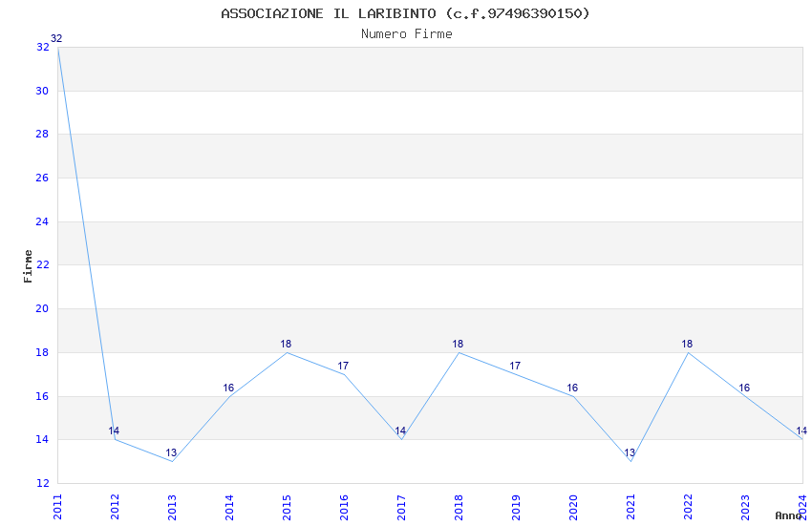Click y-axis tick label 14
Screen dimensions: 812x525
point(42,439)
